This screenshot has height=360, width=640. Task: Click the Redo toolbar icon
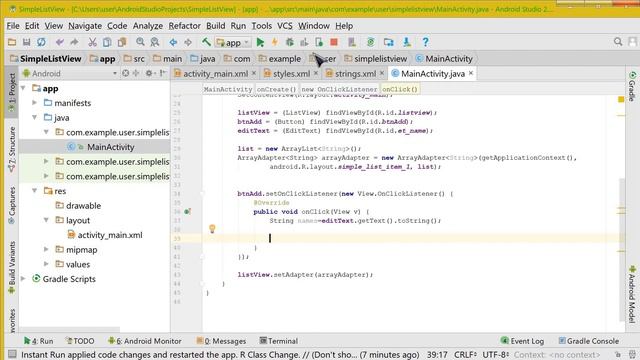coord(74,42)
